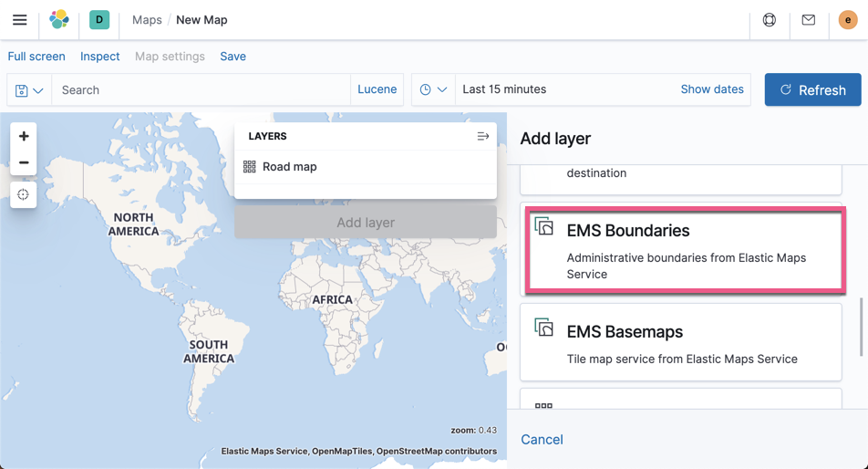Viewport: 868px width, 469px height.
Task: Click the Refresh button
Action: [x=812, y=89]
